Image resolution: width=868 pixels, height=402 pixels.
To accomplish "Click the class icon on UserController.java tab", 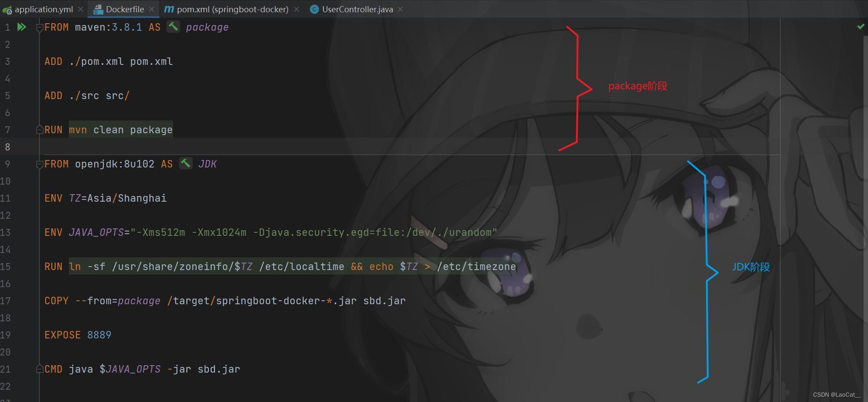I will click(x=314, y=9).
